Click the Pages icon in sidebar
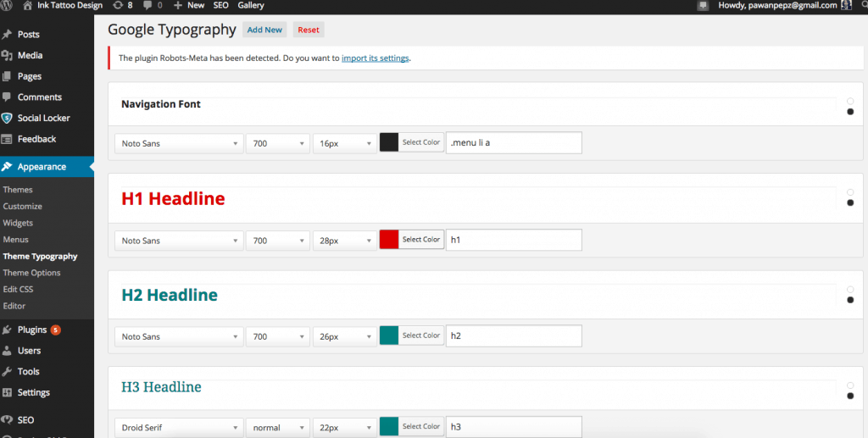 pyautogui.click(x=7, y=76)
